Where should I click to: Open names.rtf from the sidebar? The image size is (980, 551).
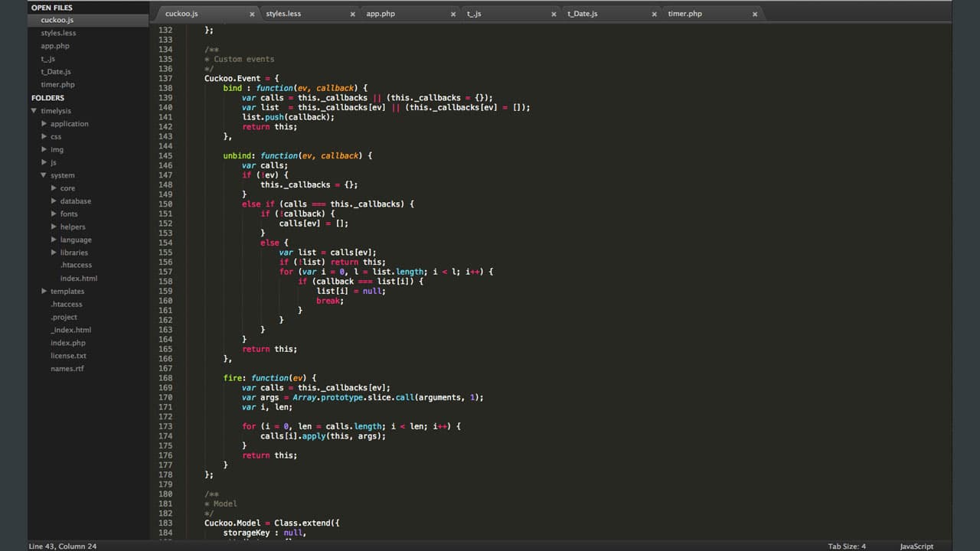tap(68, 368)
